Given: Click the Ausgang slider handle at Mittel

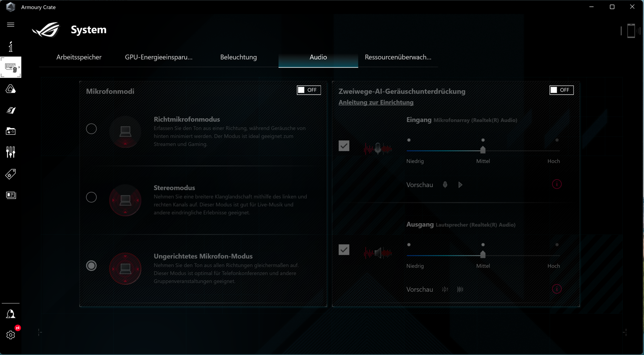Looking at the screenshot, I should pyautogui.click(x=483, y=254).
